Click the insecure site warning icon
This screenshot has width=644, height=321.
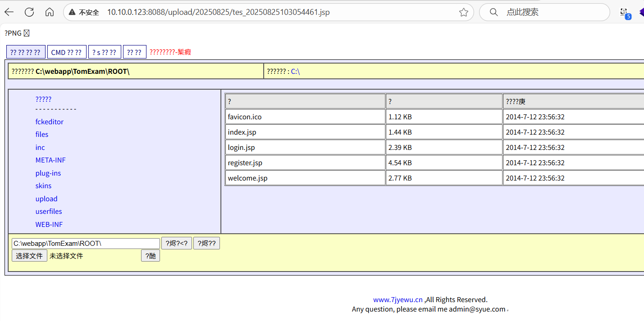72,12
